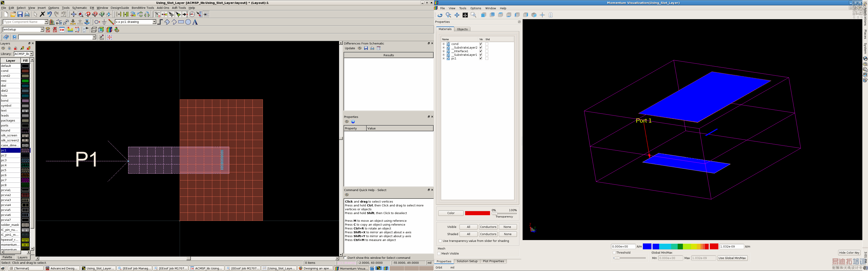Viewport: 868px width, 271px height.
Task: Click orbit rotate icon in Momentum Visualization
Action: (x=440, y=15)
